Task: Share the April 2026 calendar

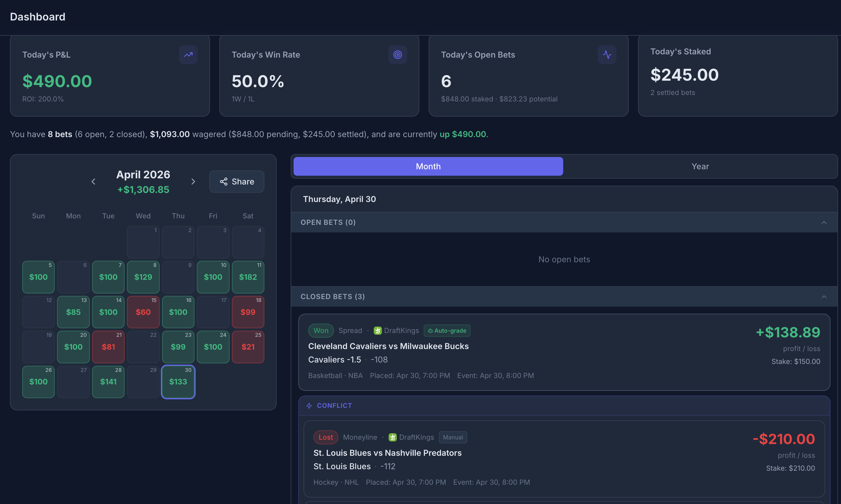Action: tap(237, 182)
